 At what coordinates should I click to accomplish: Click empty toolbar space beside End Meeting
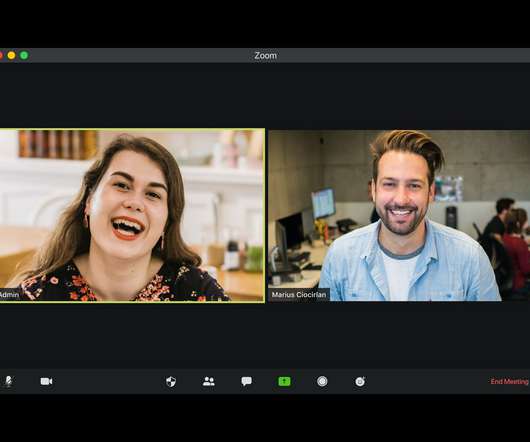[x=426, y=382]
